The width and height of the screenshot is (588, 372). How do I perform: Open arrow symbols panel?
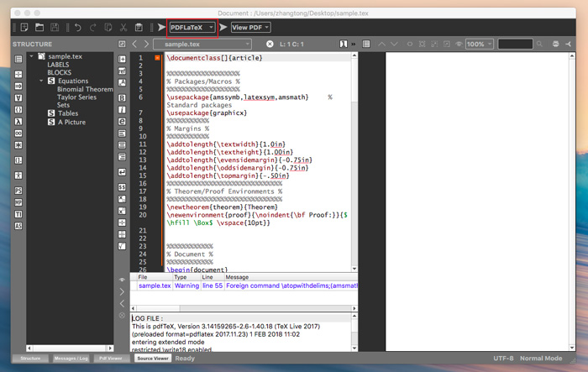(x=18, y=86)
